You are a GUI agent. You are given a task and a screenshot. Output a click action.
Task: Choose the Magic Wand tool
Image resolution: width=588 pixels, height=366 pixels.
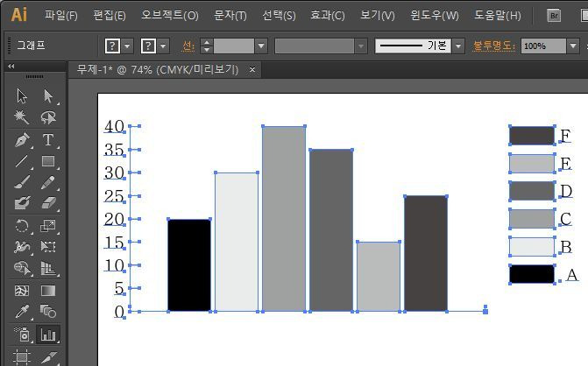click(x=22, y=117)
